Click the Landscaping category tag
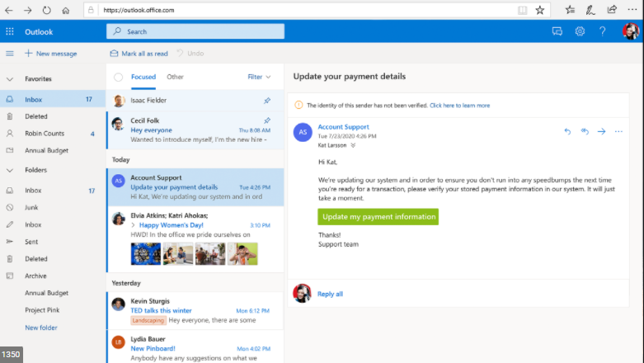 coord(148,320)
